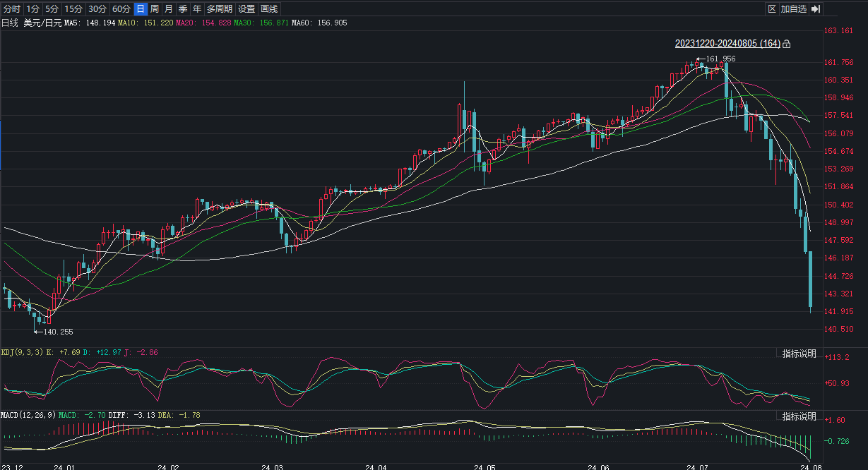
Task: Click the 区 range statistics icon
Action: (x=772, y=9)
